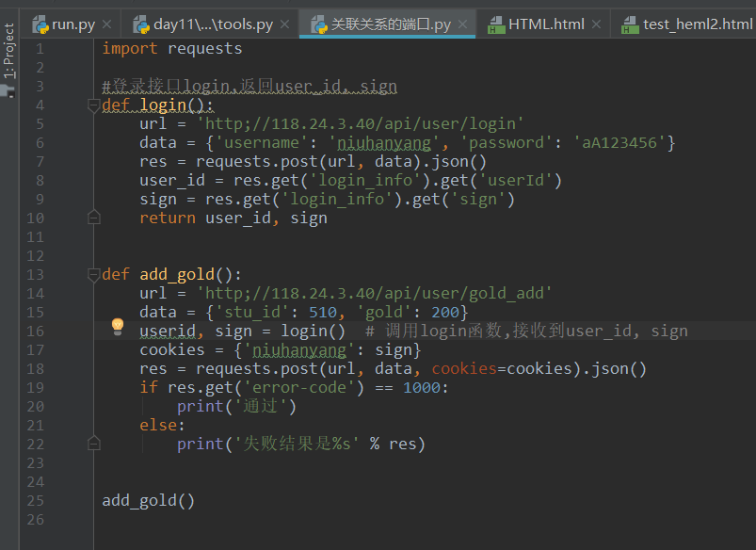The width and height of the screenshot is (756, 550).
Task: Click the Python file icon on run.py tab
Action: pyautogui.click(x=40, y=24)
